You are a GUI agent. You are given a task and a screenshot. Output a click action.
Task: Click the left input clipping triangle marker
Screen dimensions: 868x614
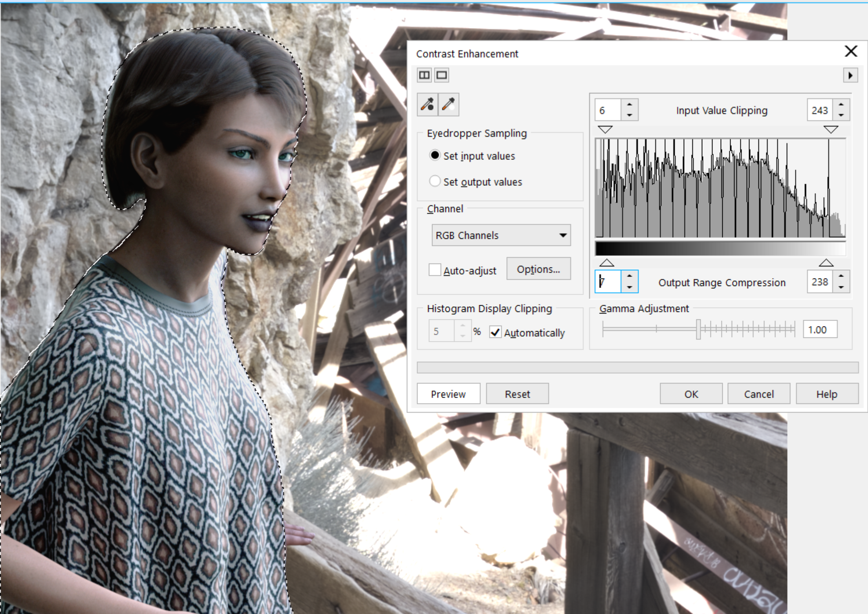(x=605, y=130)
